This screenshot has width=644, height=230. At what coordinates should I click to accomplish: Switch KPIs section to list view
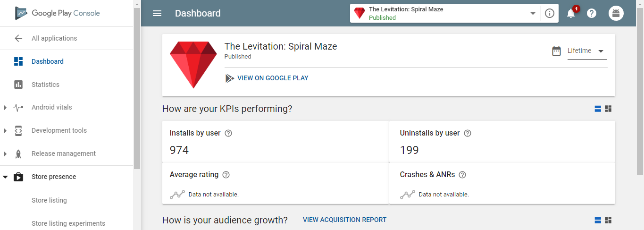coord(598,109)
